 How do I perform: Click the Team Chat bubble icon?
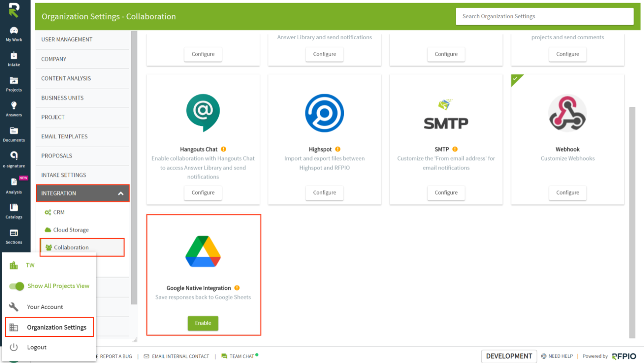(x=224, y=356)
